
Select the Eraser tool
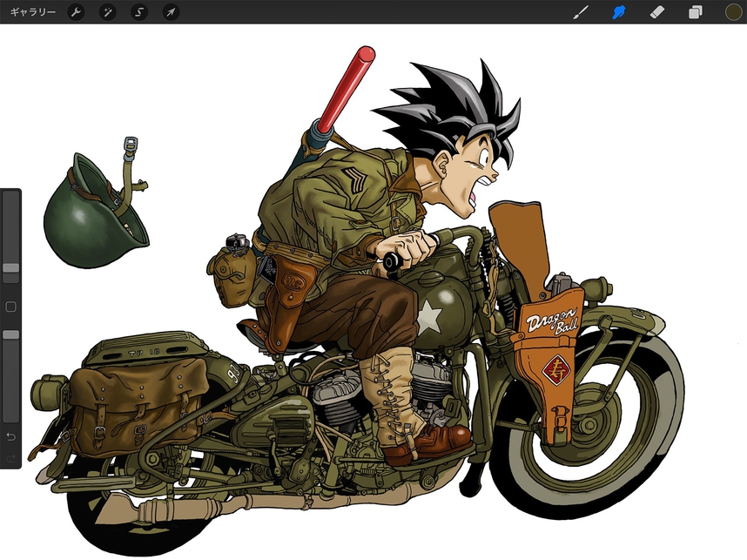pos(657,12)
